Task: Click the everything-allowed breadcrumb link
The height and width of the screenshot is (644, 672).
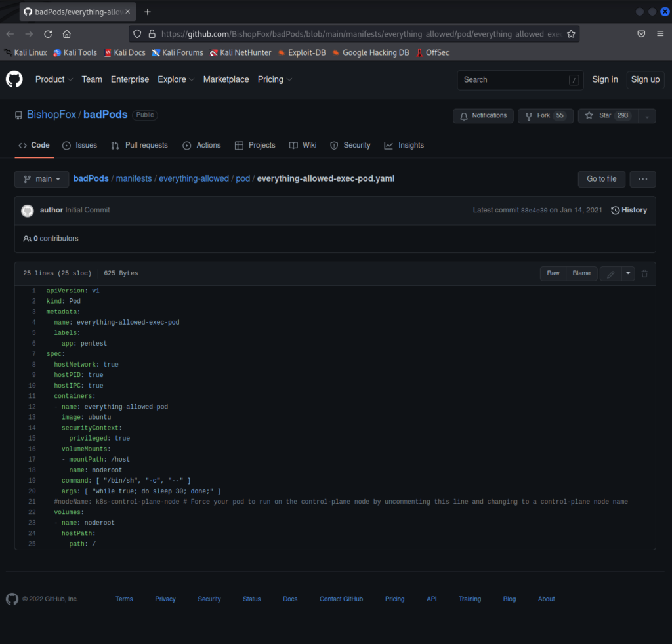Action: coord(194,178)
